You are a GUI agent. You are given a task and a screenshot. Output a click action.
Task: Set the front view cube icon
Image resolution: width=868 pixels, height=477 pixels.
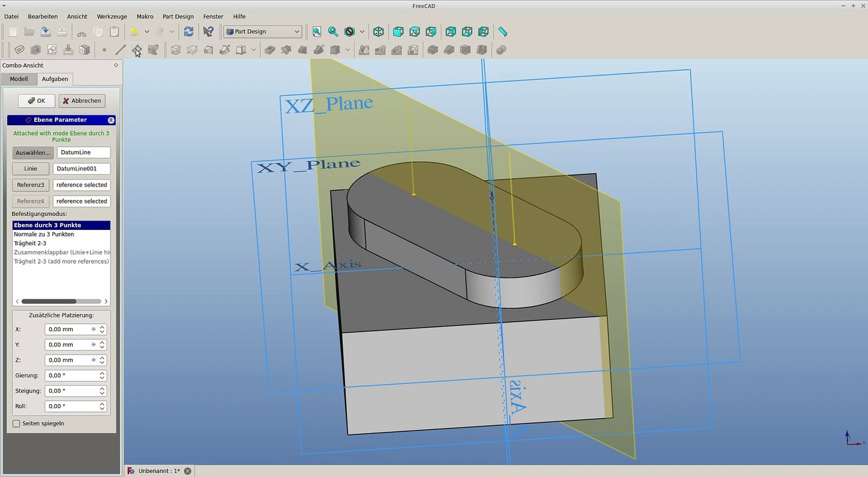(399, 32)
